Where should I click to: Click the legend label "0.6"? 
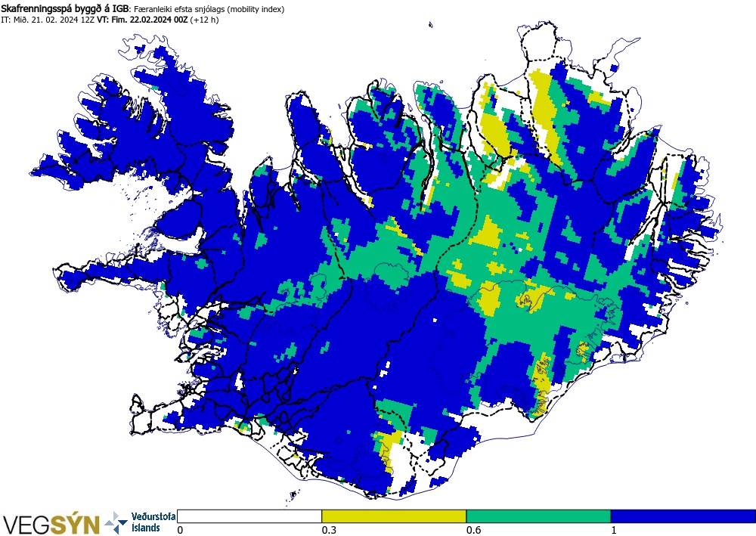pos(473,530)
